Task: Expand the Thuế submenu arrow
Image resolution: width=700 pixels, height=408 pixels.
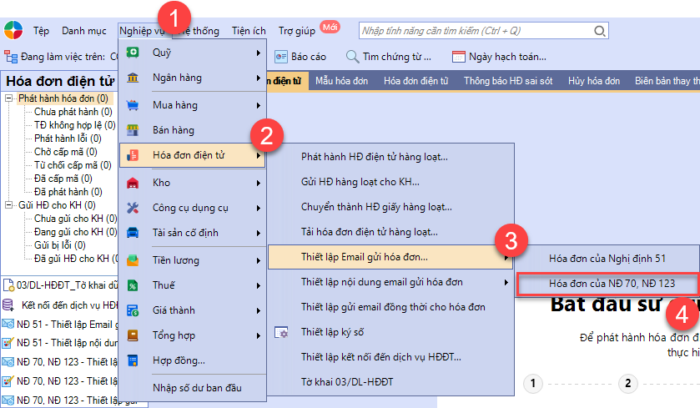Action: click(x=258, y=285)
